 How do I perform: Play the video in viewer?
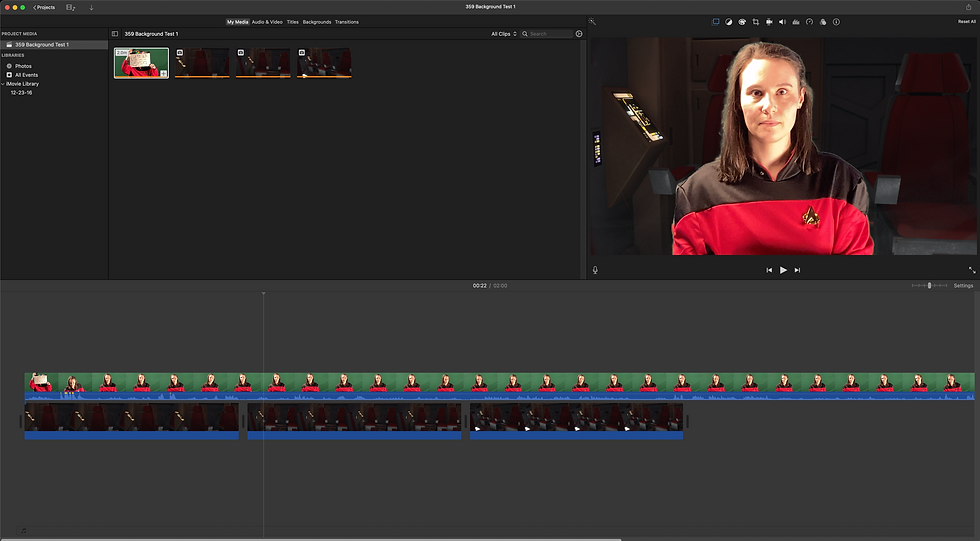(783, 270)
